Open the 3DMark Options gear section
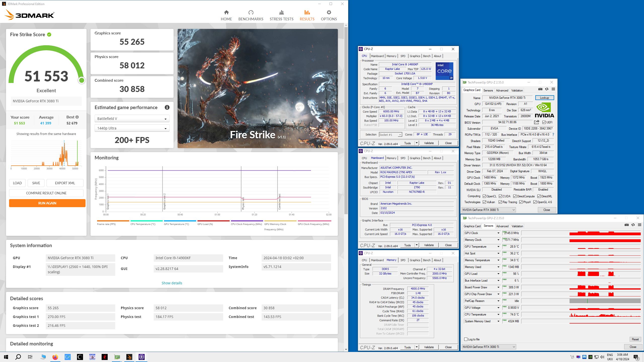Image resolution: width=644 pixels, height=362 pixels. [329, 15]
